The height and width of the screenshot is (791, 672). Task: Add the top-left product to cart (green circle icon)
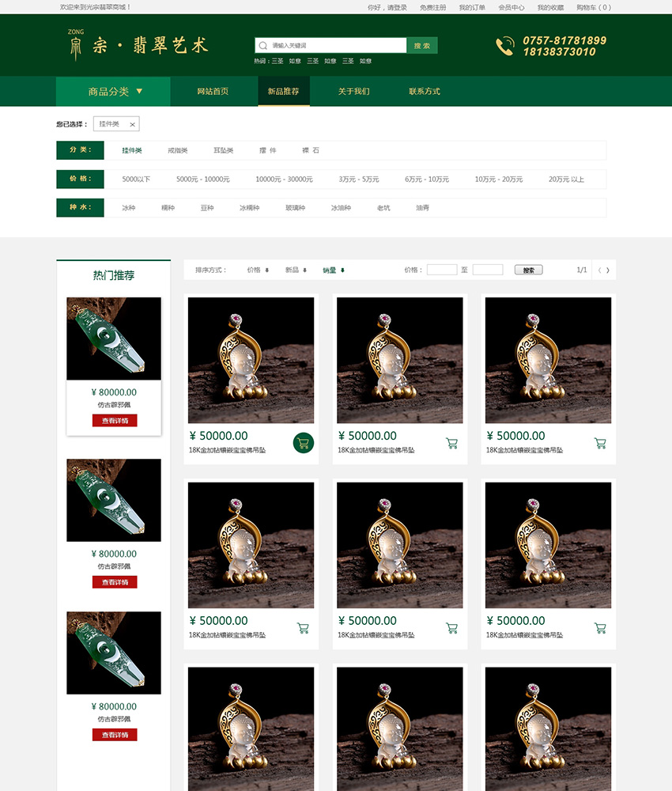click(x=304, y=443)
